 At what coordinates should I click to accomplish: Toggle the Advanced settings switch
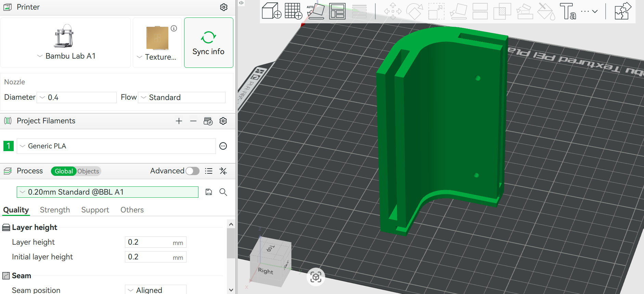192,171
